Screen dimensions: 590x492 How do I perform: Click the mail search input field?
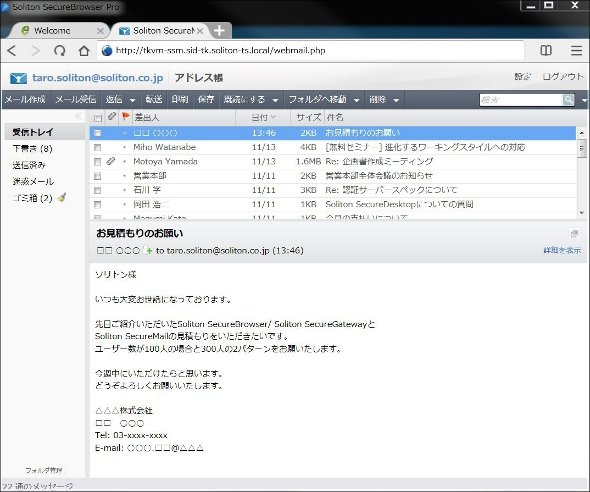click(521, 100)
